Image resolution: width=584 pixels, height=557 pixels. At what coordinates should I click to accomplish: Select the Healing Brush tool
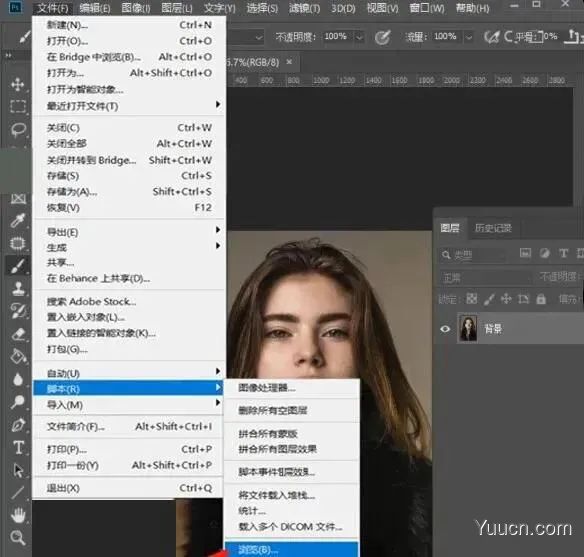(18, 244)
